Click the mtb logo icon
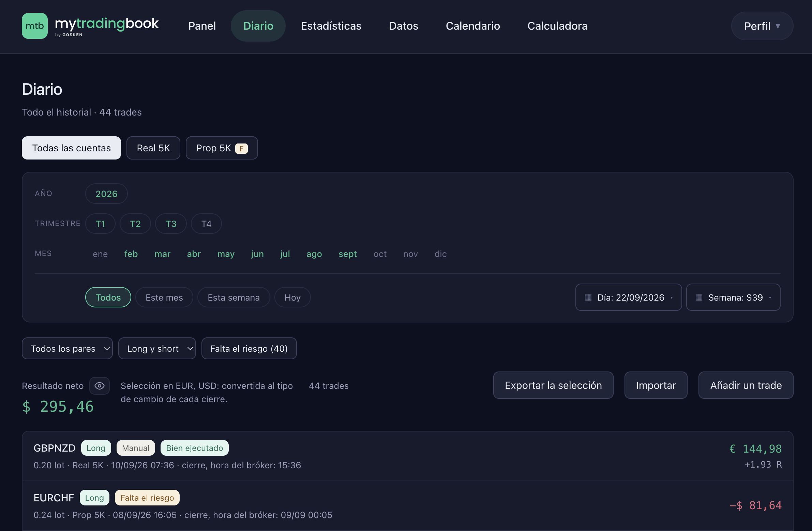This screenshot has height=531, width=812. [x=34, y=26]
